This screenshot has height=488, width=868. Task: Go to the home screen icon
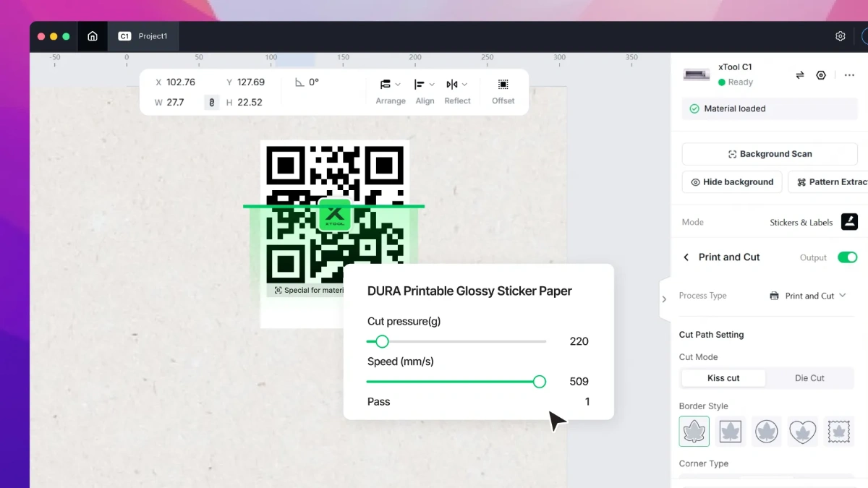(93, 36)
